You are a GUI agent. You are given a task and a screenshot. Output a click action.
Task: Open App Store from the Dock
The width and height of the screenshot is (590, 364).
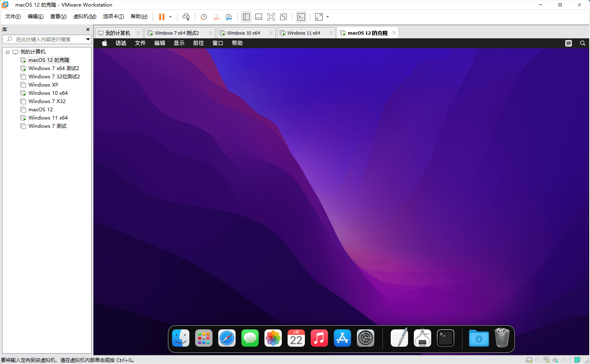(x=342, y=338)
